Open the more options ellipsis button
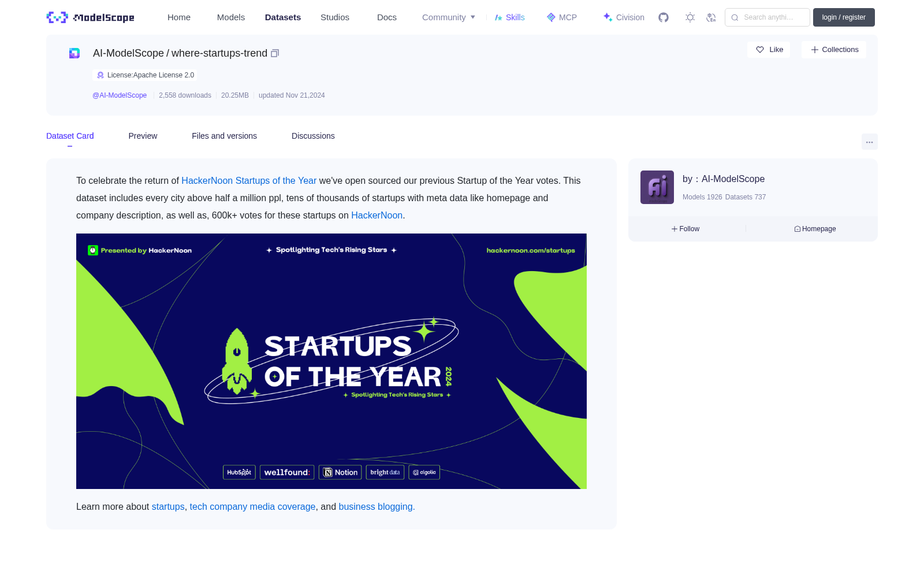This screenshot has height=578, width=924. pos(869,142)
